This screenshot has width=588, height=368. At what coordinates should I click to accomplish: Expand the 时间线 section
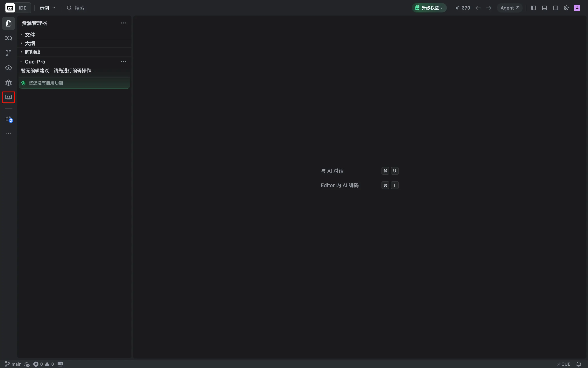[x=74, y=52]
